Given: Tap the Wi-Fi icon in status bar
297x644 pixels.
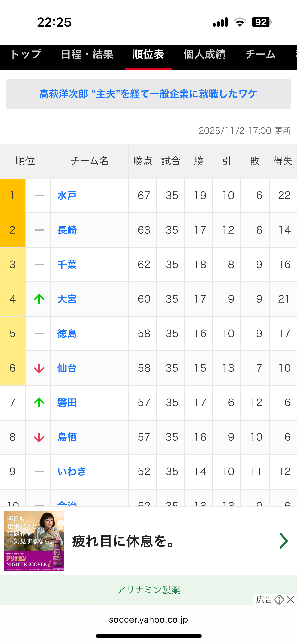Looking at the screenshot, I should (240, 22).
